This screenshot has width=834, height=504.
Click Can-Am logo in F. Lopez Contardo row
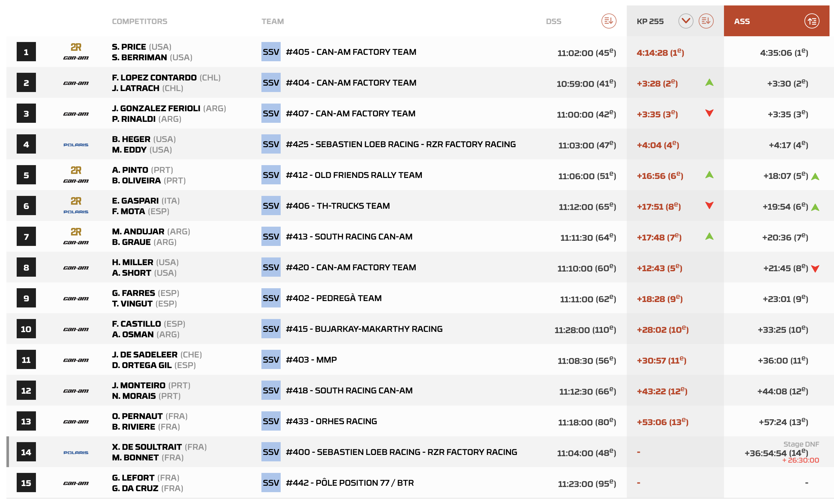coord(76,83)
